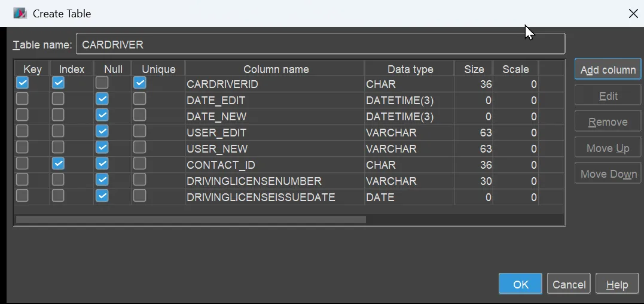The height and width of the screenshot is (304, 644).
Task: Check the Key checkbox for DATE_EDIT
Action: 22,99
